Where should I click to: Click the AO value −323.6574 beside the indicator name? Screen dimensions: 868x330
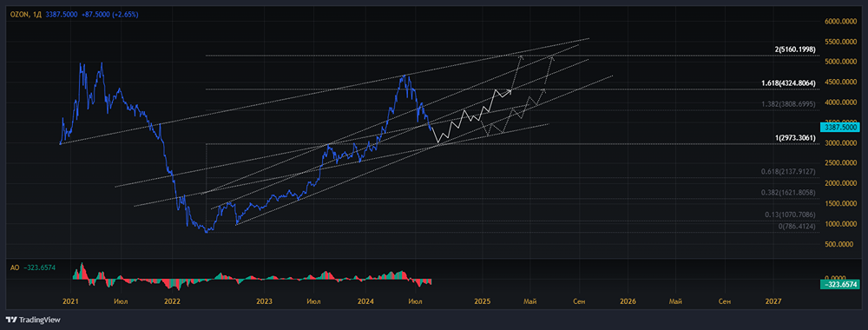pos(41,267)
